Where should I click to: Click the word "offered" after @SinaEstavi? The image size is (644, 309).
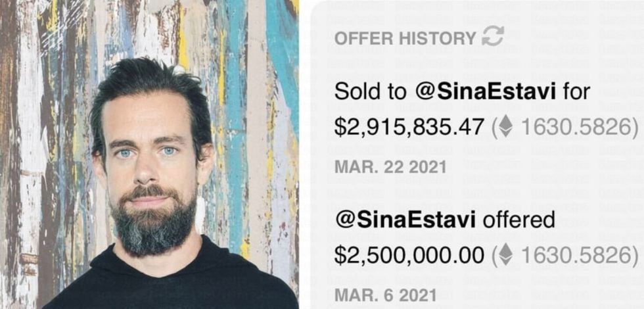tap(519, 220)
